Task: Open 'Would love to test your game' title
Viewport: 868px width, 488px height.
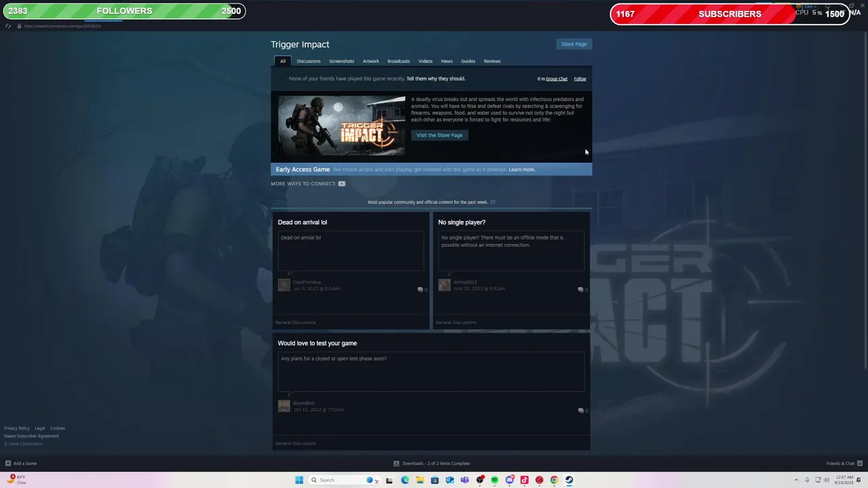Action: pos(317,343)
